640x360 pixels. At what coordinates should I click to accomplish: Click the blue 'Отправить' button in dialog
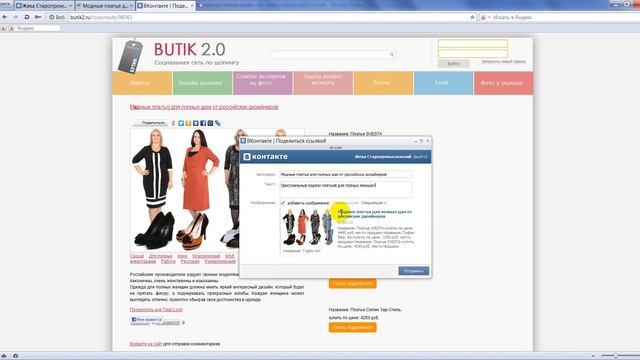pos(413,271)
